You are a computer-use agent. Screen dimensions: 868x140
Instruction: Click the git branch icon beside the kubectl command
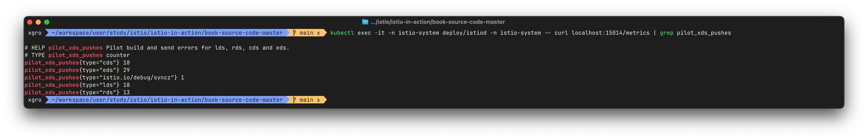tap(294, 33)
